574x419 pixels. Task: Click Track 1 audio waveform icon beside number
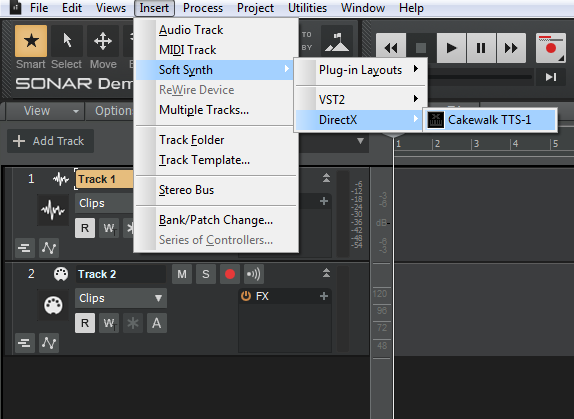60,179
